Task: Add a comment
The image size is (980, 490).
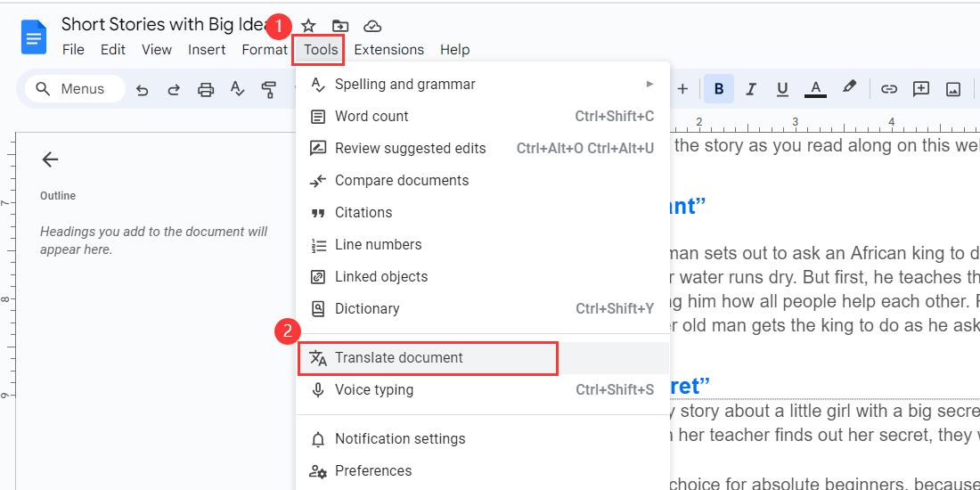Action: [x=920, y=89]
